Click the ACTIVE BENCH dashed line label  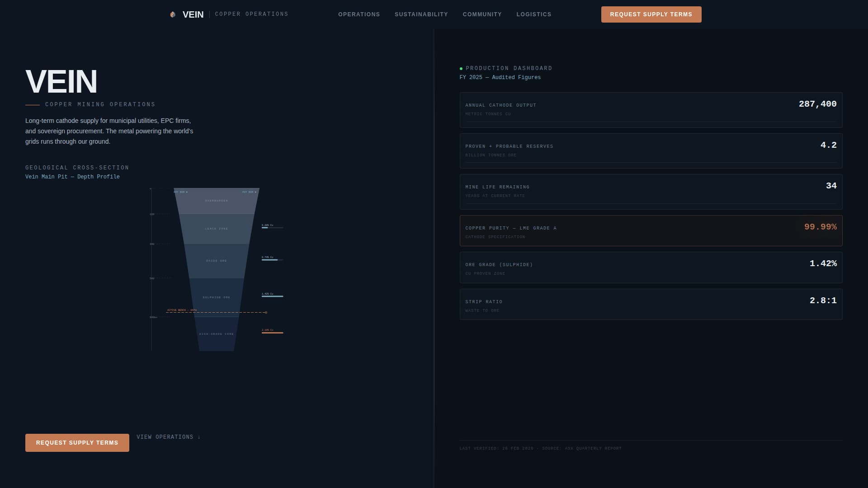point(182,310)
